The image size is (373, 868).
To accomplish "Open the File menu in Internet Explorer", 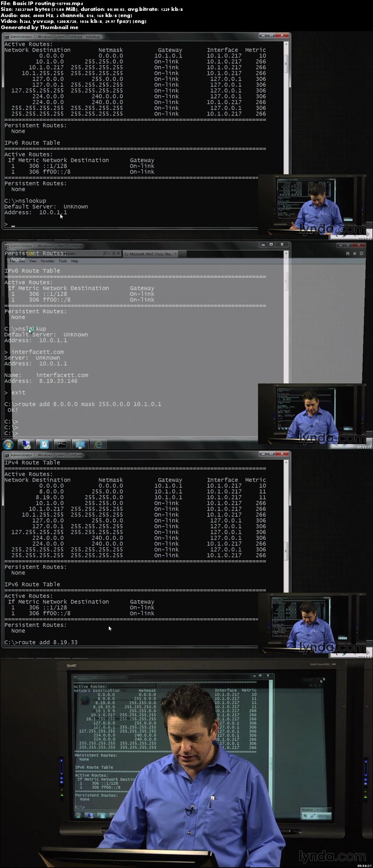I will pyautogui.click(x=12, y=261).
